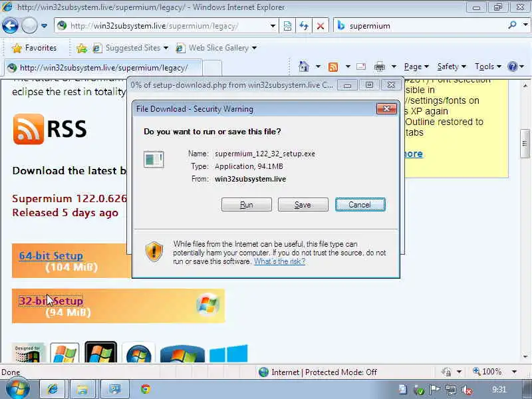The height and width of the screenshot is (399, 532).
Task: Click the Released 5 days ago text
Action: 65,213
